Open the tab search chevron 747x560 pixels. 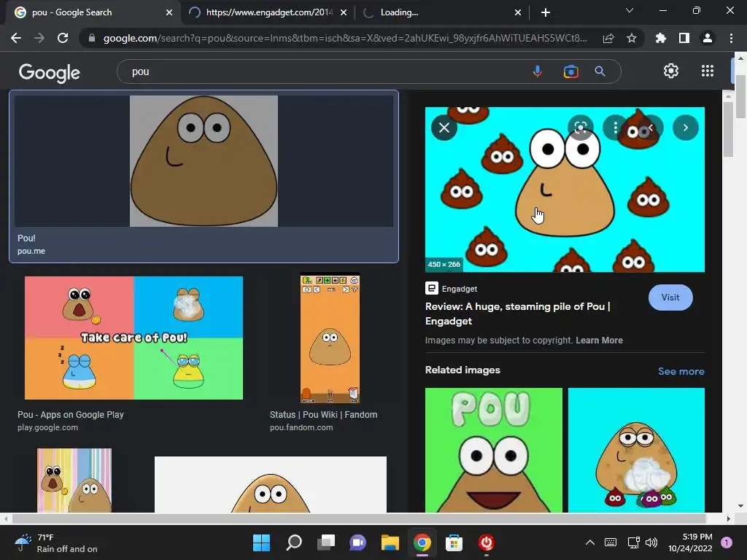tap(630, 10)
